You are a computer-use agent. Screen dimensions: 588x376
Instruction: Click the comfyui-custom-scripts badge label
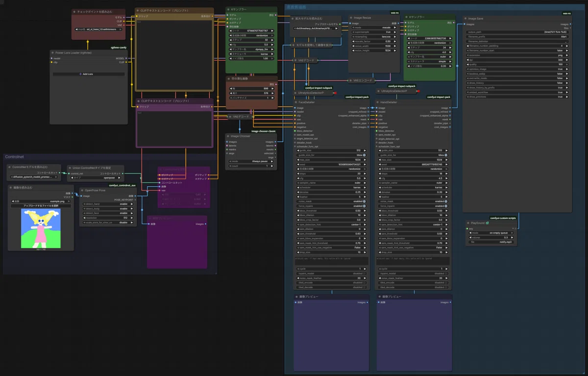coord(503,218)
